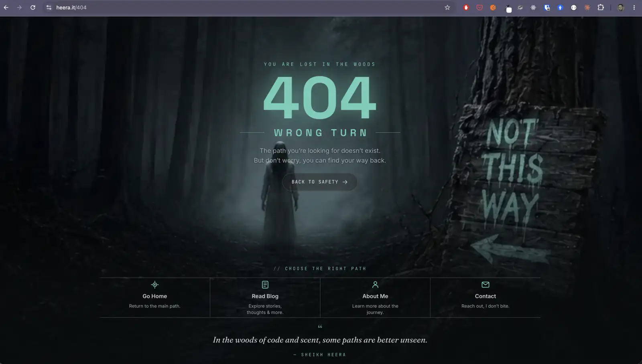642x364 pixels.
Task: Bookmark this page with the star
Action: click(447, 7)
